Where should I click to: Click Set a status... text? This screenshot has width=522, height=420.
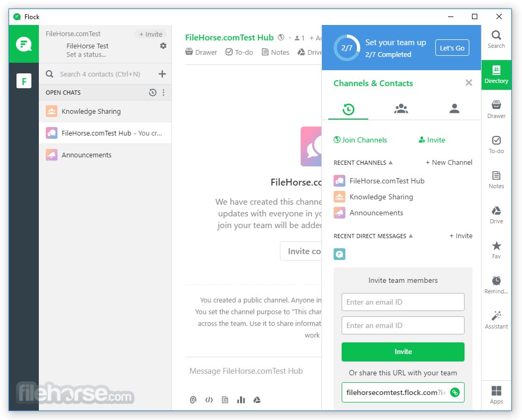[x=86, y=55]
